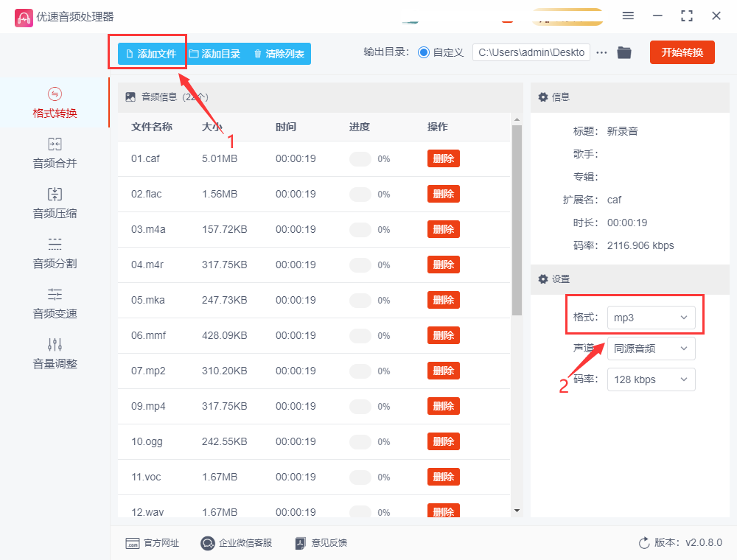This screenshot has height=560, width=737.
Task: Click the 添加目录 button
Action: [x=214, y=54]
